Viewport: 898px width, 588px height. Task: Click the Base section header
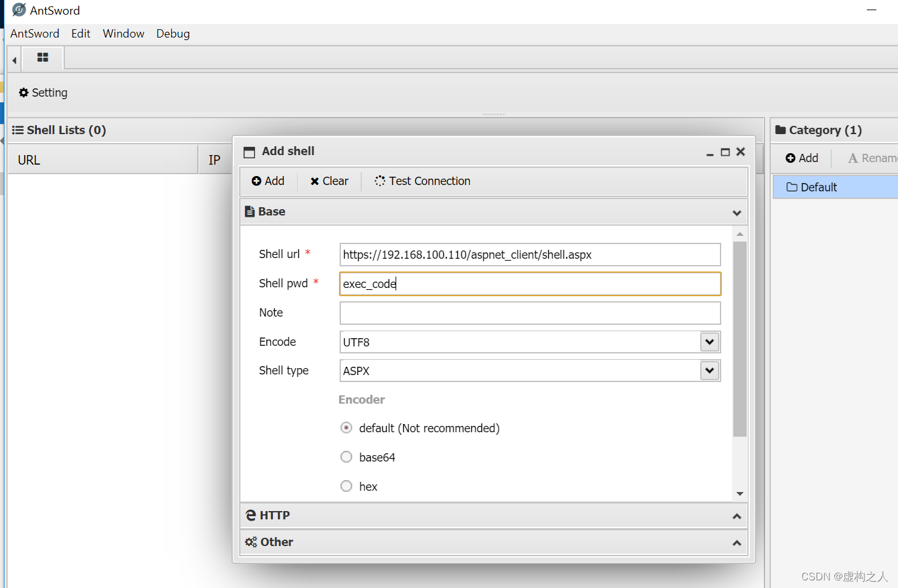point(494,212)
